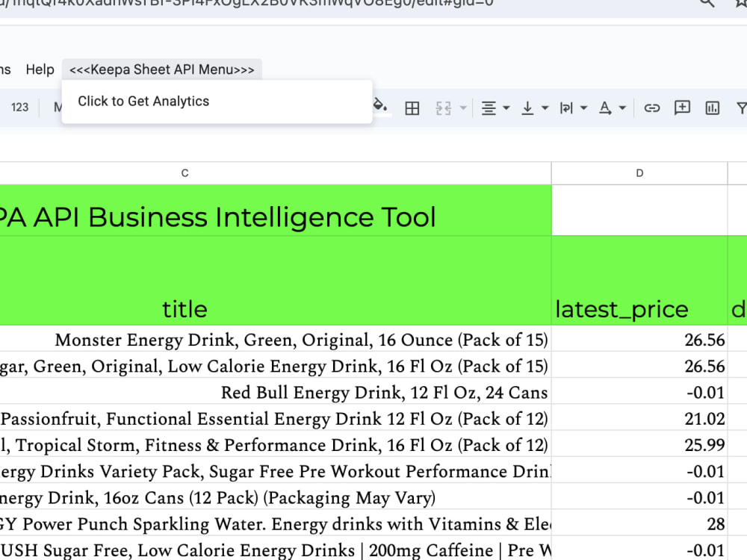The width and height of the screenshot is (747, 560).
Task: Insert a chart using the chart icon
Action: click(x=711, y=108)
